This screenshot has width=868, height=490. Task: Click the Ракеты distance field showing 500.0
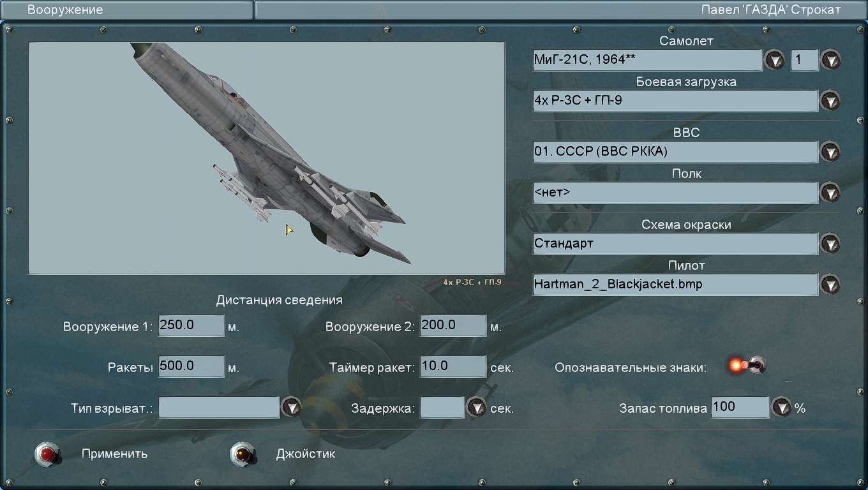(x=191, y=366)
